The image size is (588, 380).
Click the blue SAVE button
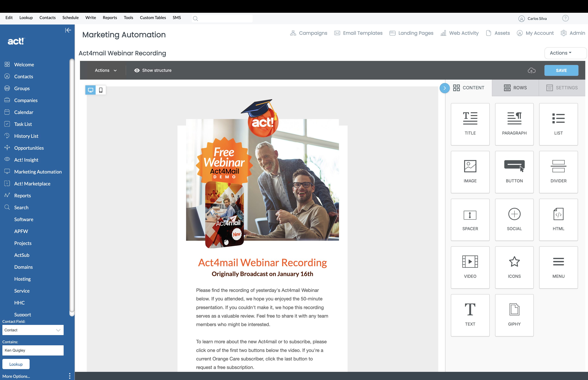point(561,70)
